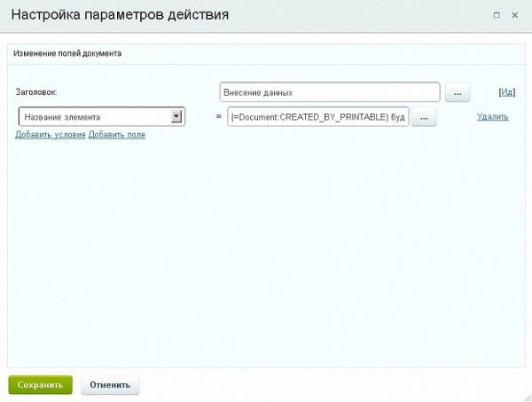The width and height of the screenshot is (532, 402).
Task: Close the action settings dialog
Action: pos(516,15)
